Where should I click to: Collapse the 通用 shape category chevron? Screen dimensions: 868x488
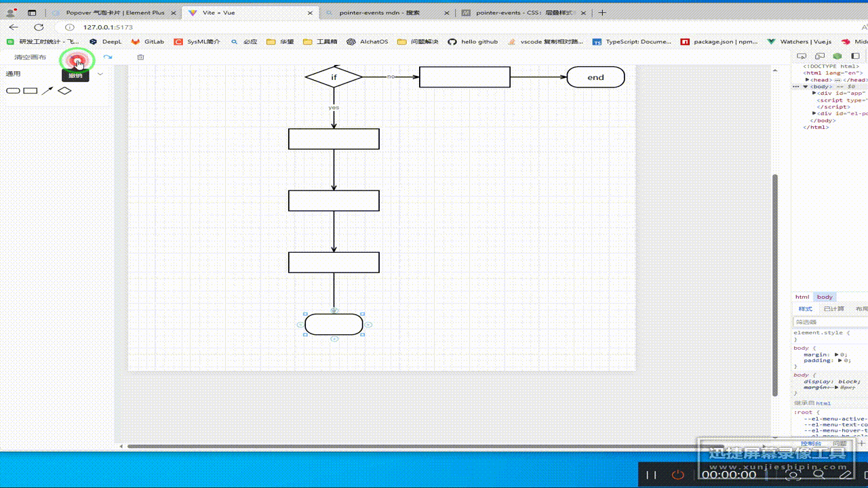click(x=100, y=74)
